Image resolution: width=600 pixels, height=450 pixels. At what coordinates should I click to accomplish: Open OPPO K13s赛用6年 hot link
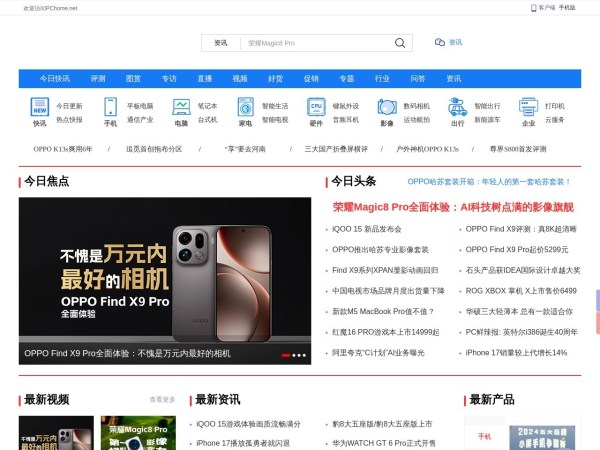[63, 149]
